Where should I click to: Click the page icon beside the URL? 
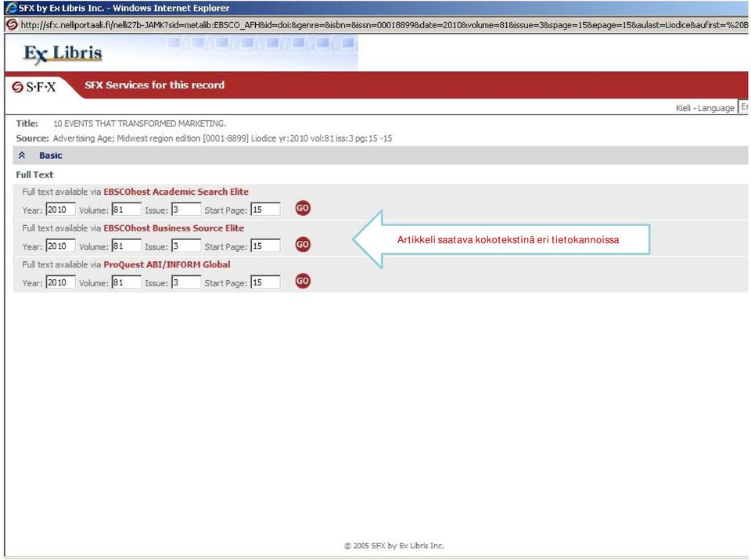coord(12,24)
